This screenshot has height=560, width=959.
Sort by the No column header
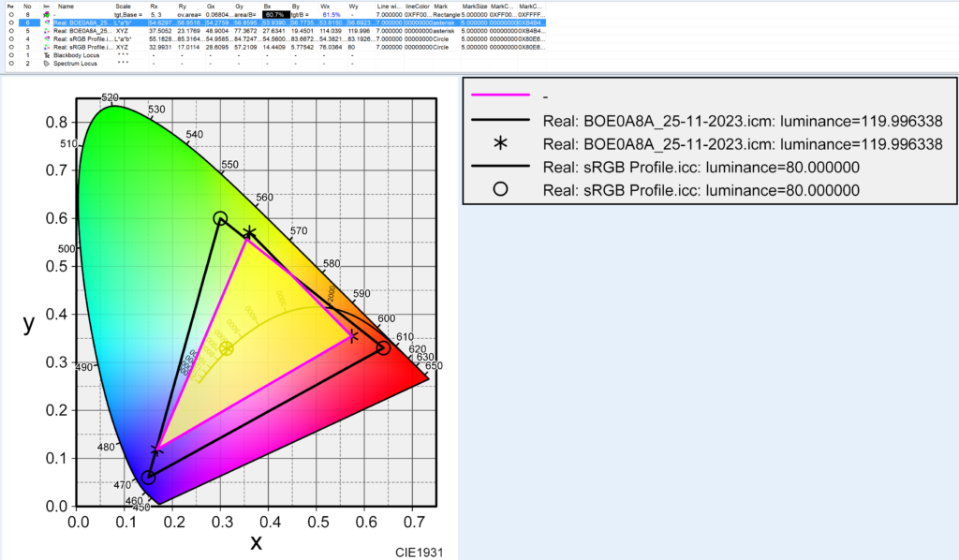(27, 7)
